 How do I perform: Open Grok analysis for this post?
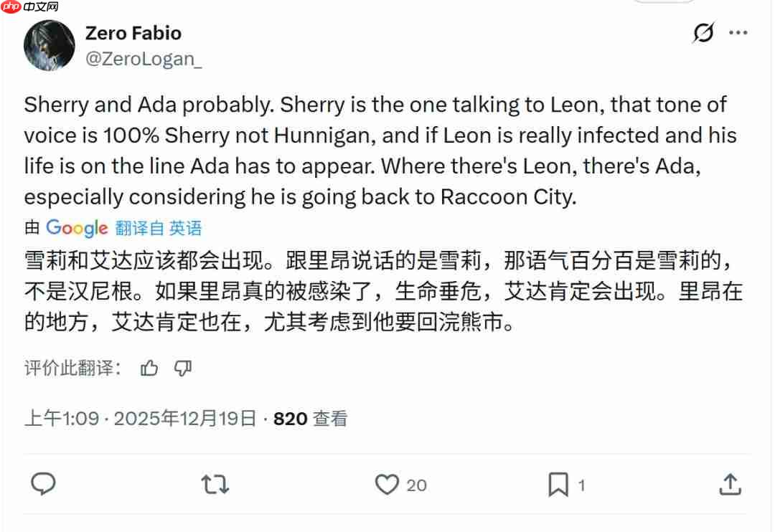click(704, 33)
